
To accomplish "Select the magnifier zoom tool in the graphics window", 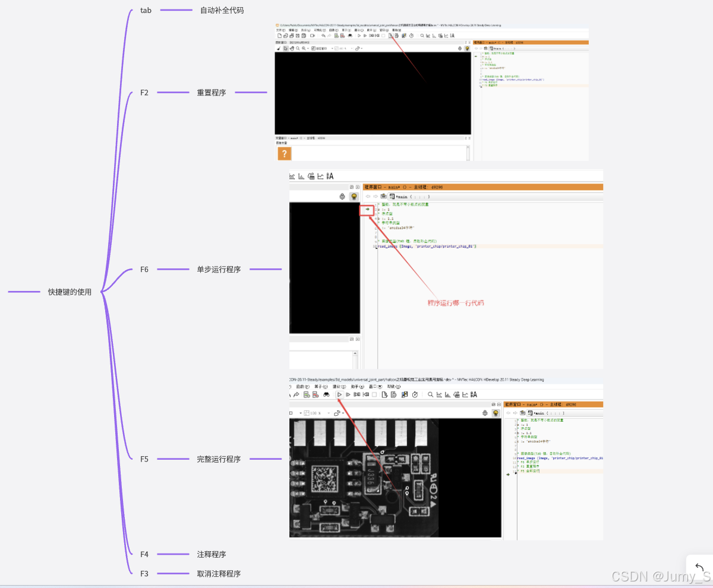I will pyautogui.click(x=298, y=49).
